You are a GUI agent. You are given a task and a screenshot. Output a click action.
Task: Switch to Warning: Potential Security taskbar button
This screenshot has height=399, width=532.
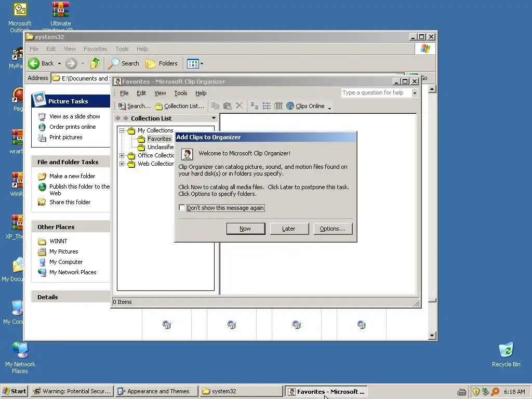click(x=72, y=391)
